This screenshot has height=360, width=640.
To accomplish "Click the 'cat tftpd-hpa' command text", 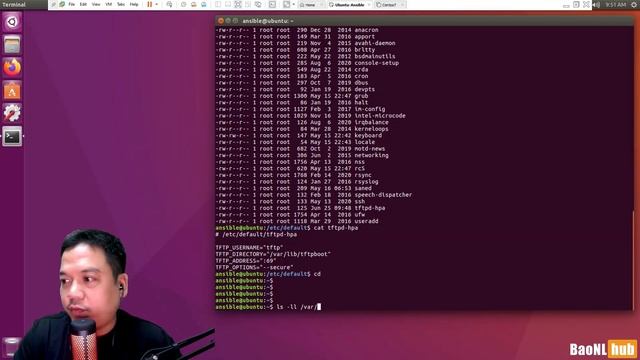I will coord(336,228).
